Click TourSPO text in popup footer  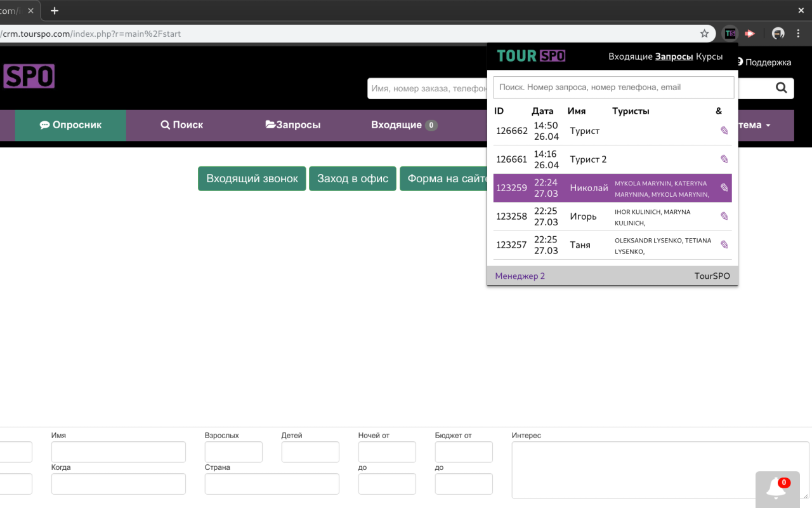[x=712, y=276]
